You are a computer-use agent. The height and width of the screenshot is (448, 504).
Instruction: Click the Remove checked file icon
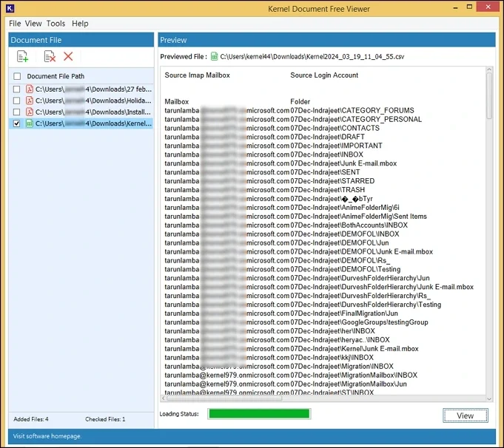[x=50, y=56]
